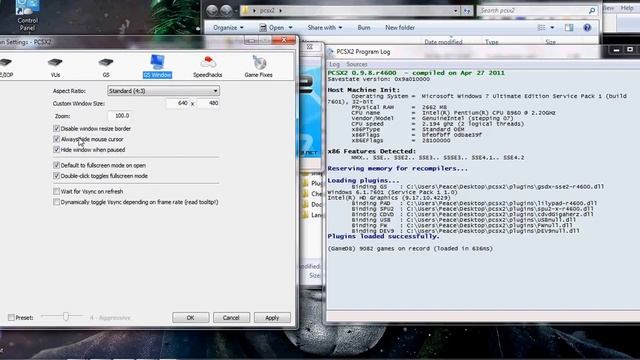Click the pcsx2 address bar breadcrumb
The width and height of the screenshot is (640, 360).
click(x=267, y=11)
